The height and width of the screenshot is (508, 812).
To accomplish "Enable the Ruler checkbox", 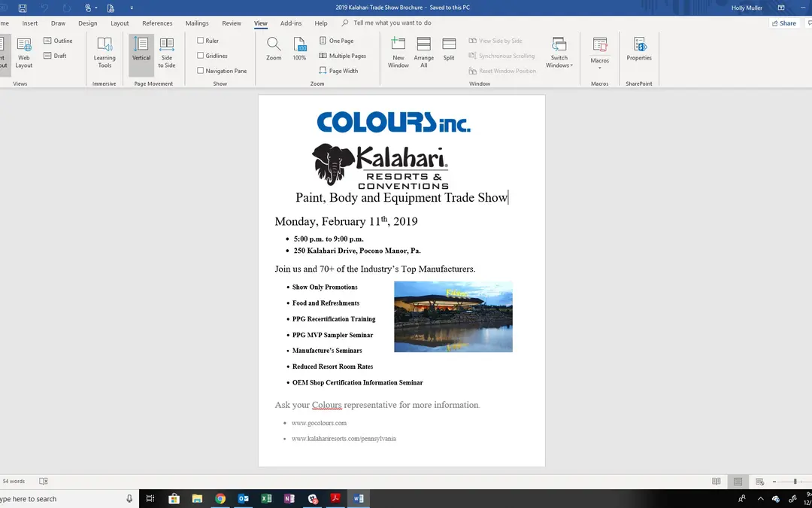I will point(201,41).
